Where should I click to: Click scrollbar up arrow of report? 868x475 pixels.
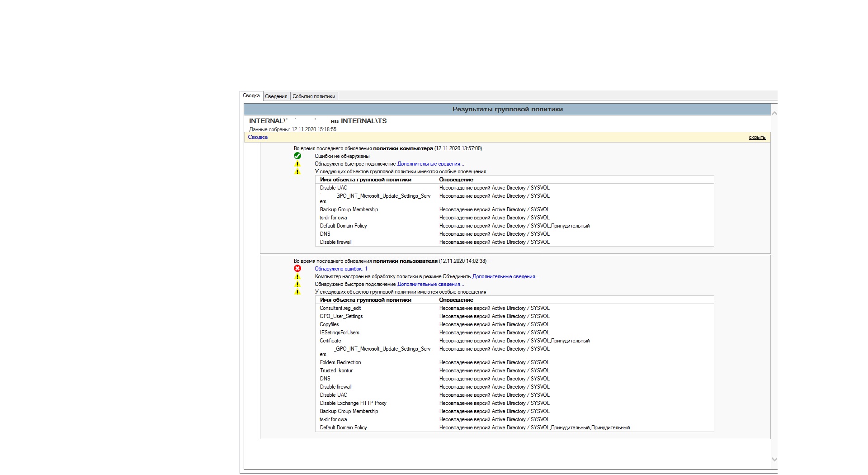[x=774, y=113]
